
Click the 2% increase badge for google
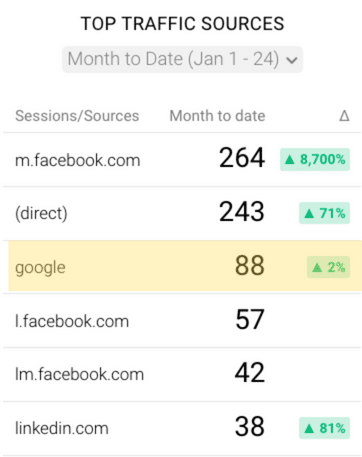328,267
